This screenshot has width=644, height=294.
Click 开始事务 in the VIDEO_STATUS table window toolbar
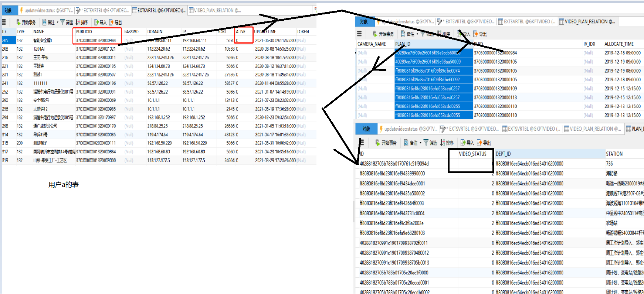386,143
